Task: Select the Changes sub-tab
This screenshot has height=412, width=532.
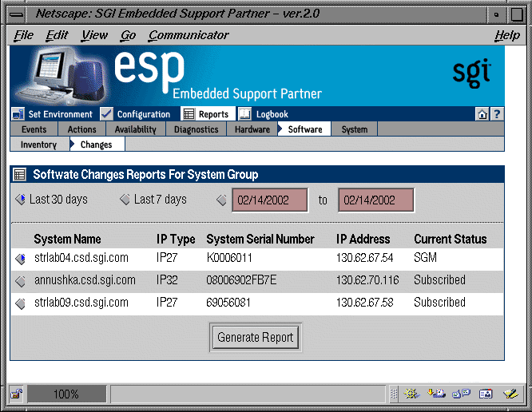Action: [x=97, y=145]
